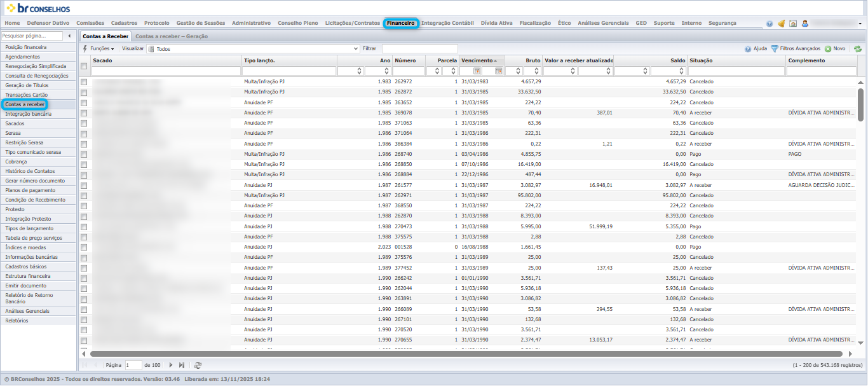The image size is (868, 386).
Task: Open Serasa in the sidebar
Action: click(x=38, y=133)
